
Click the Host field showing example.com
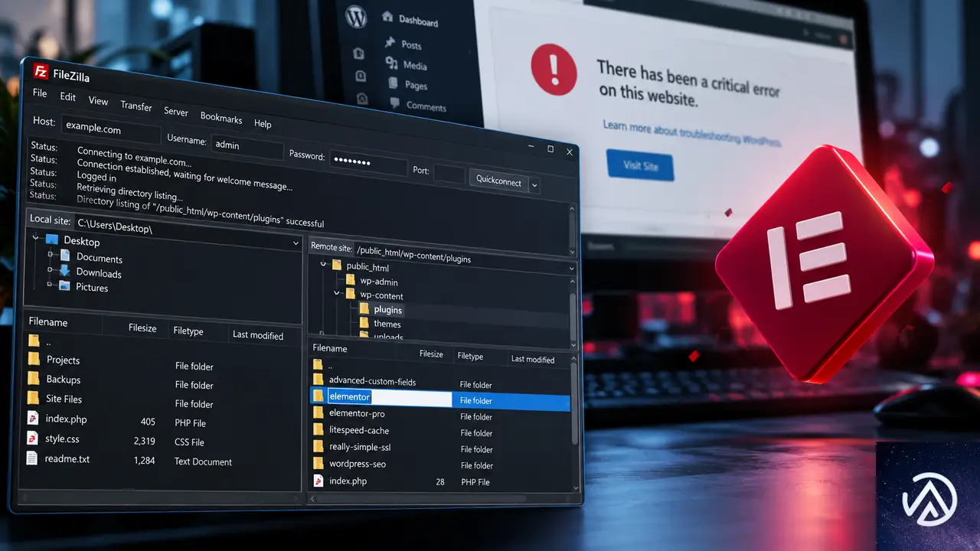(x=109, y=129)
